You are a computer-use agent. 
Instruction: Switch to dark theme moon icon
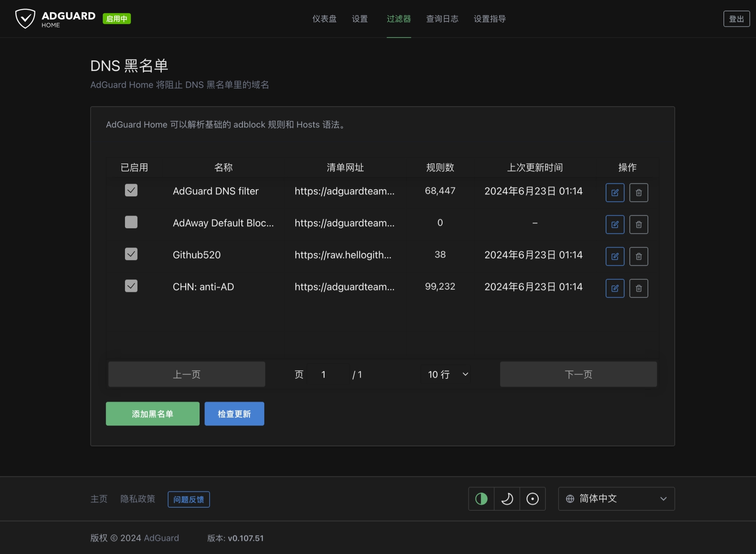pyautogui.click(x=507, y=499)
